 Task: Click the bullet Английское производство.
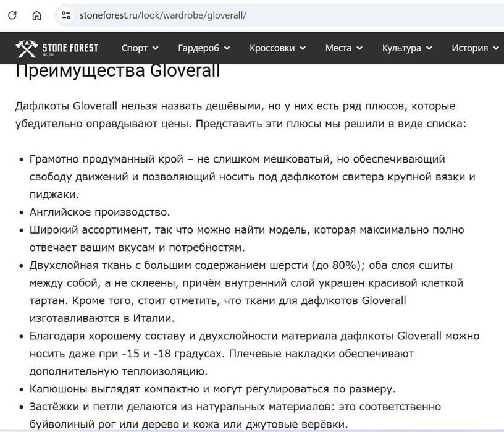coord(99,213)
